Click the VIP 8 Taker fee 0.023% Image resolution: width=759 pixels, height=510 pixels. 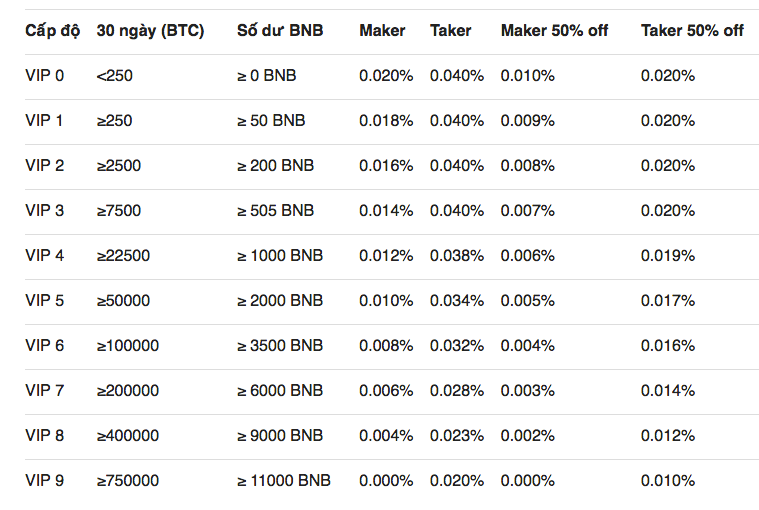(x=457, y=436)
